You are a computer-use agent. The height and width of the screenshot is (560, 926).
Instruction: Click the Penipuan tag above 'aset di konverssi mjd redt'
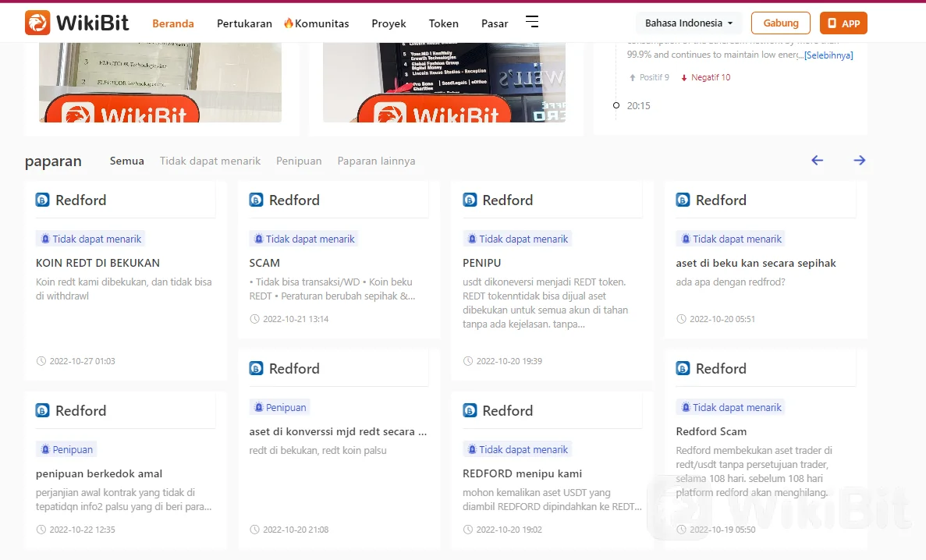tap(280, 408)
